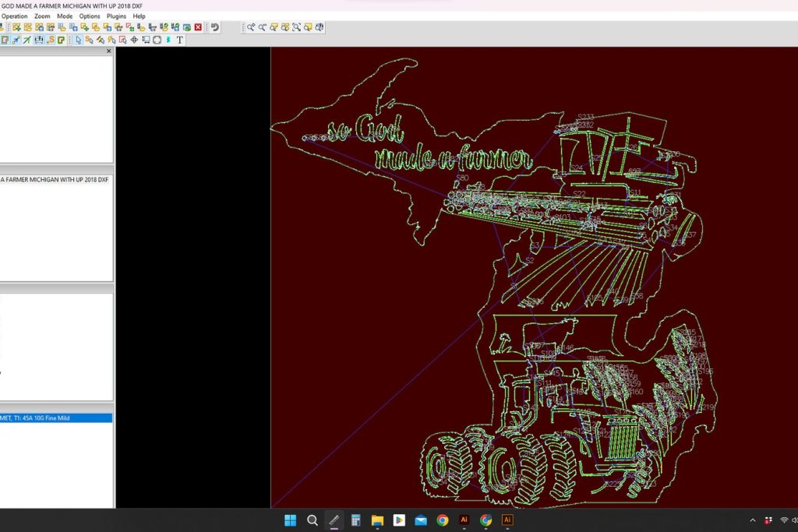This screenshot has height=532, width=798.
Task: Show hidden system tray icons
Action: click(752, 520)
